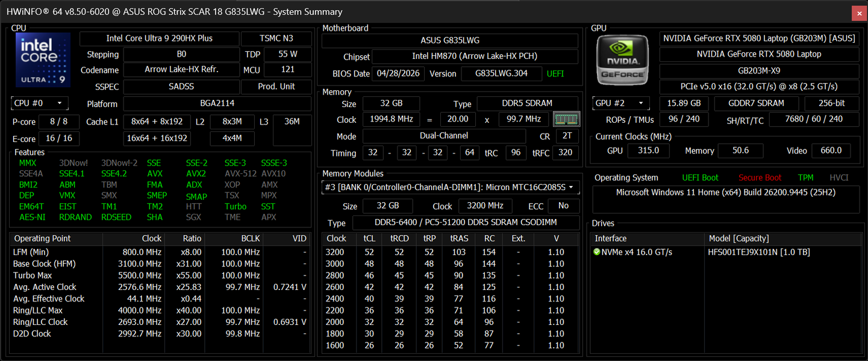Viewport: 868px width, 361px height.
Task: Click the Intel HM870 chipset field
Action: (x=475, y=57)
